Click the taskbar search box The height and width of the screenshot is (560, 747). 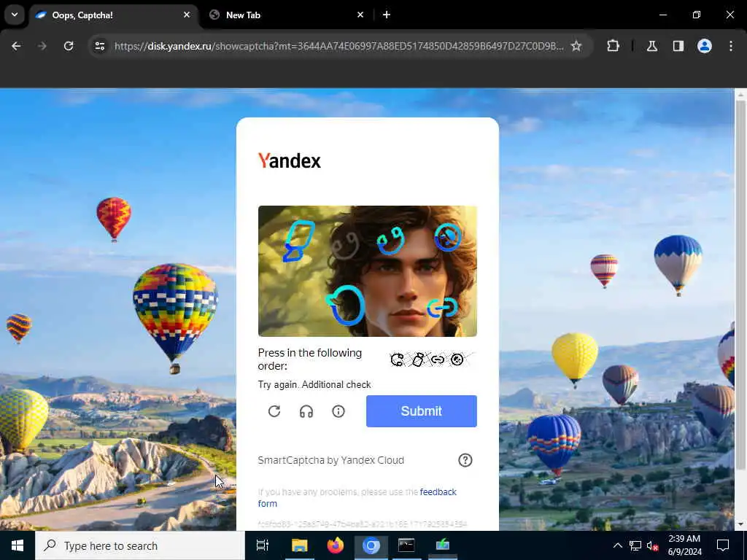(140, 545)
